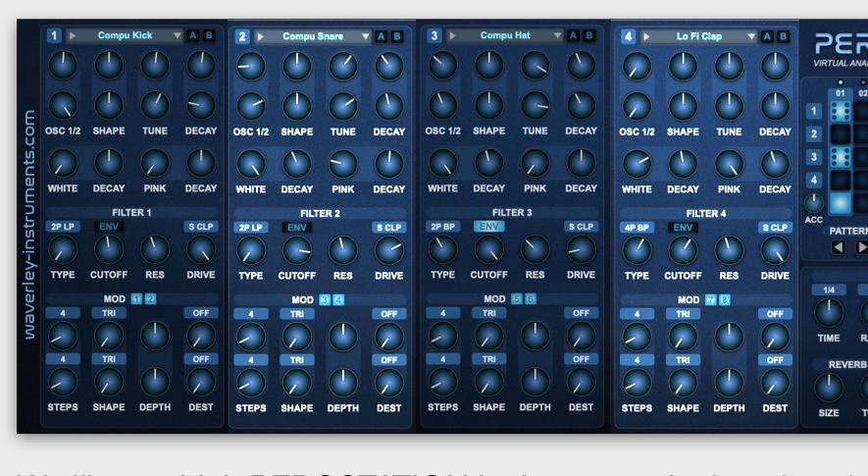Toggle ENV button in Filter 4
This screenshot has height=476, width=868.
[683, 227]
